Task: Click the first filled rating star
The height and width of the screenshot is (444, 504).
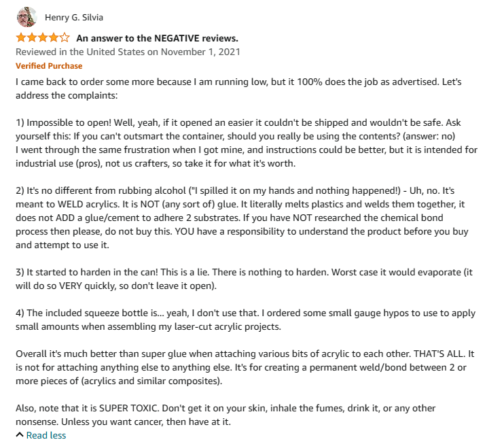Action: coord(21,37)
